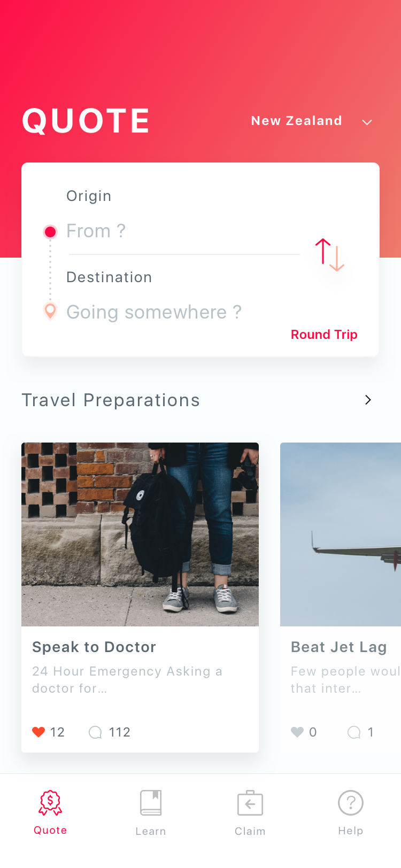Toggle the Round Trip option
Screen dimensions: 401x868
324,335
